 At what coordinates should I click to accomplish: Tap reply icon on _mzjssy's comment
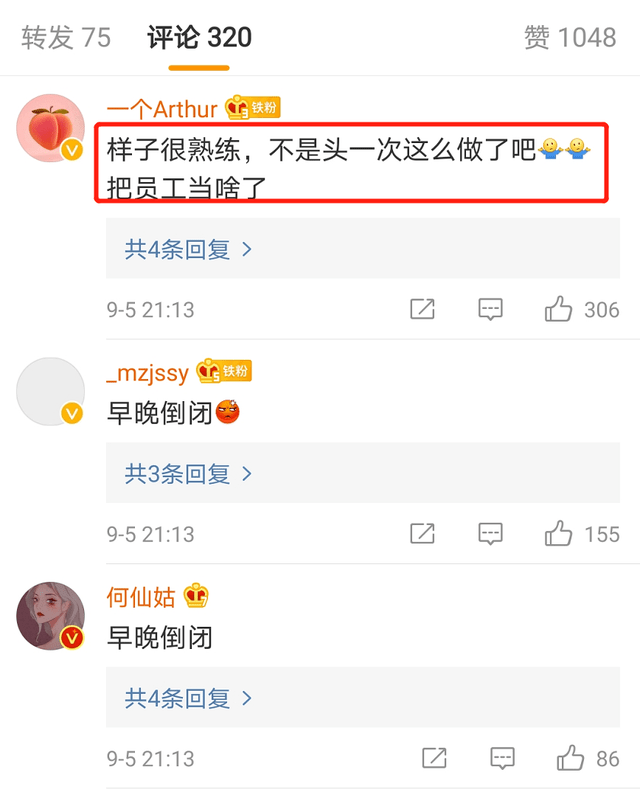490,534
